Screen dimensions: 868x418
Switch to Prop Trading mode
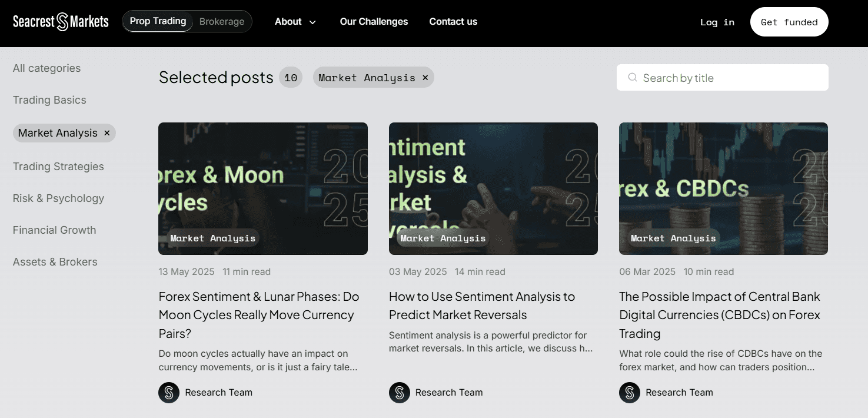click(x=158, y=21)
